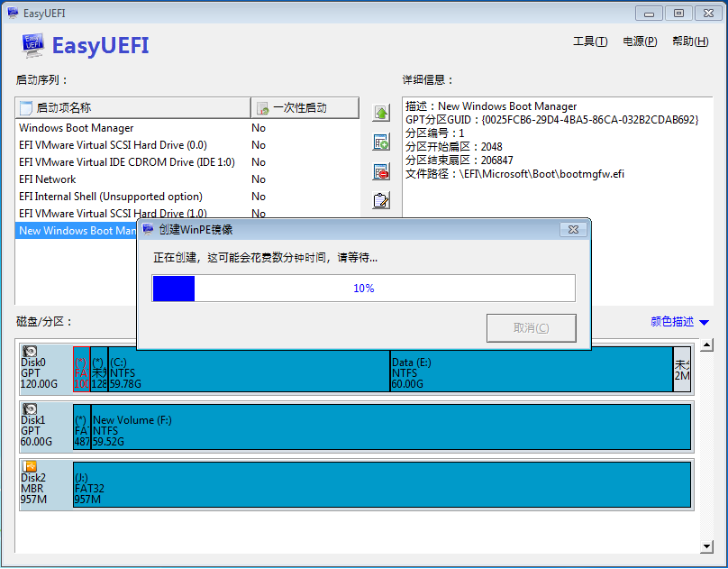The image size is (728, 569).
Task: Click the create new boot entry icon
Action: pos(381,142)
